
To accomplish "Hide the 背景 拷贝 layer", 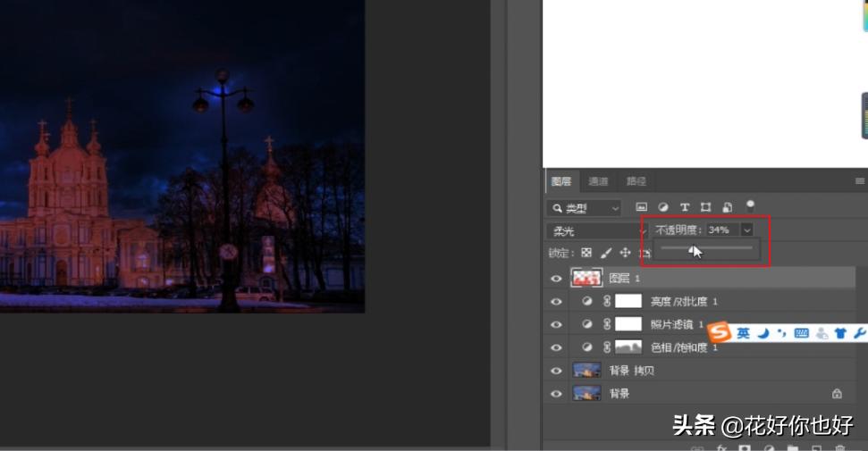I will tap(556, 371).
